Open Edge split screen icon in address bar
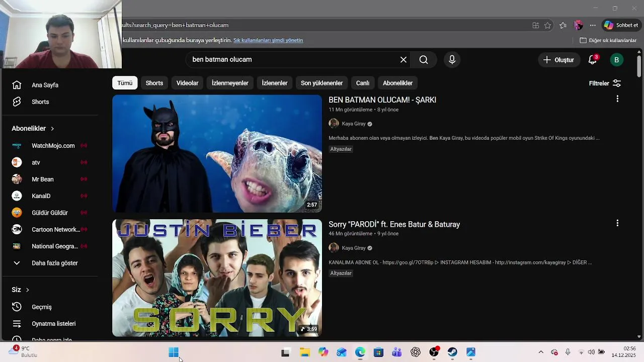This screenshot has height=362, width=644. click(536, 25)
